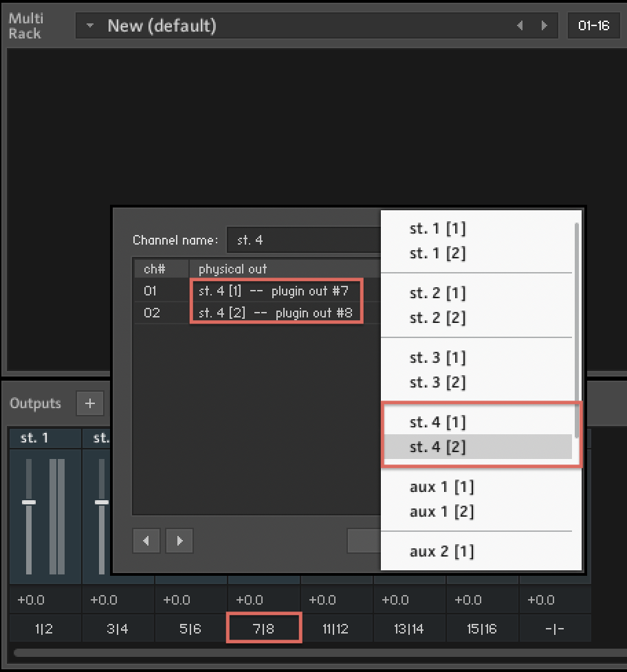Go to previous channel in the dialog
Screen dimensions: 627x672
pos(146,541)
